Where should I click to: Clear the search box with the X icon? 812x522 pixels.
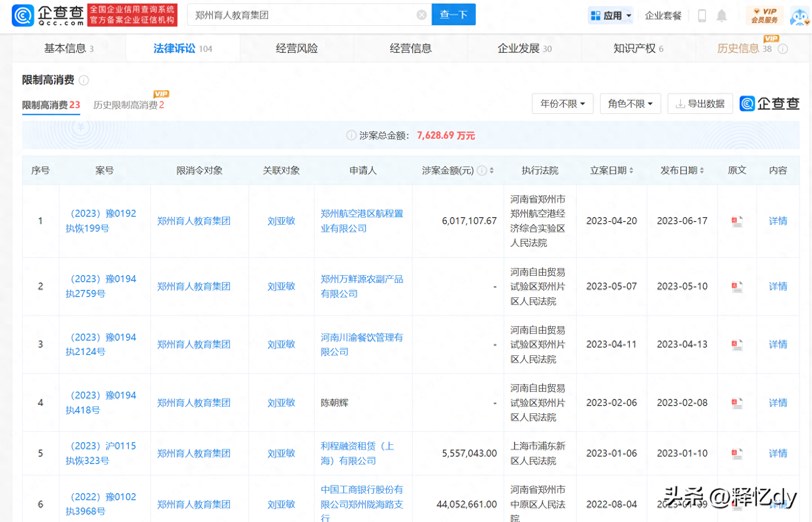(421, 14)
